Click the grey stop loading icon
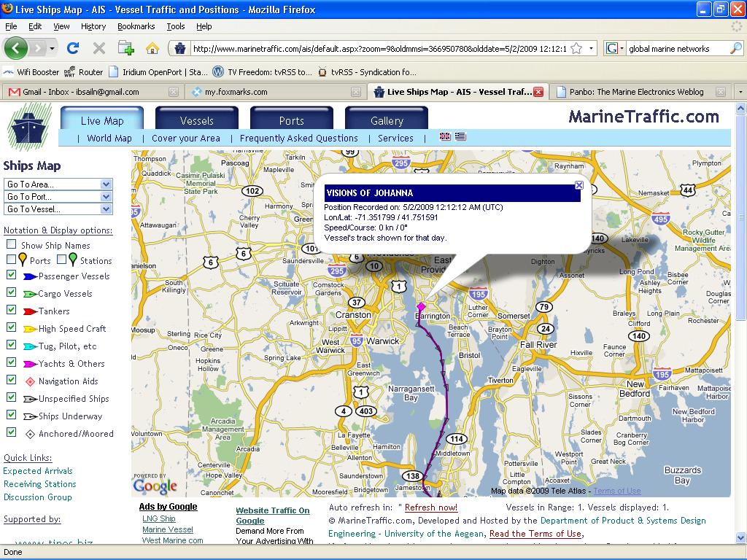747x560 pixels. coord(98,48)
